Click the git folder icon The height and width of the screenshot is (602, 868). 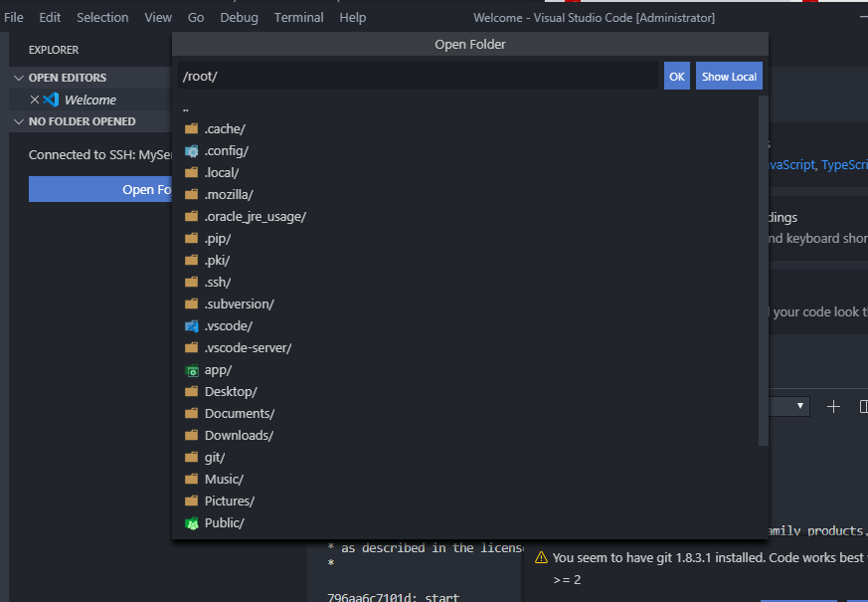pos(192,458)
